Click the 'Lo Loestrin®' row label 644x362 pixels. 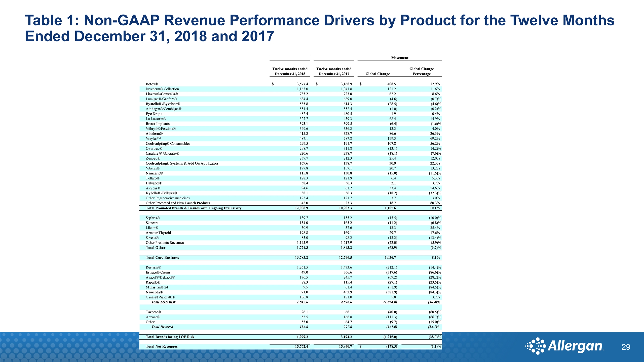[156, 119]
